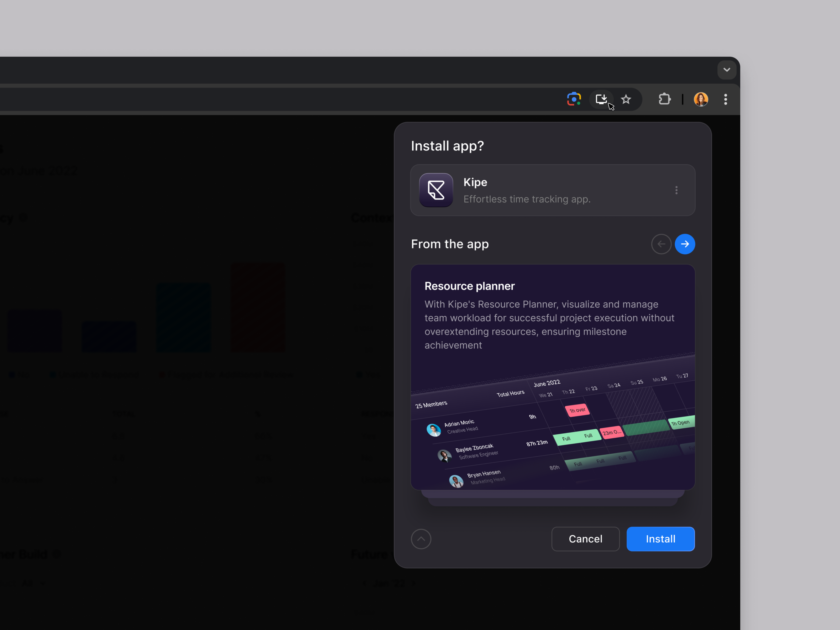Viewport: 840px width, 630px height.
Task: Bookmark the page using the star icon
Action: coord(626,99)
